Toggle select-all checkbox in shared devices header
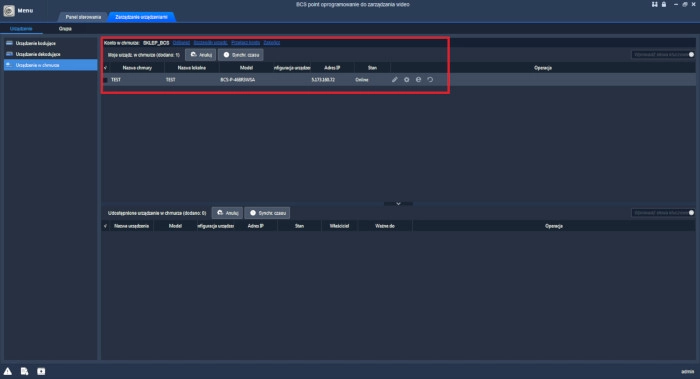Screen dimensions: 700x379 coord(105,226)
